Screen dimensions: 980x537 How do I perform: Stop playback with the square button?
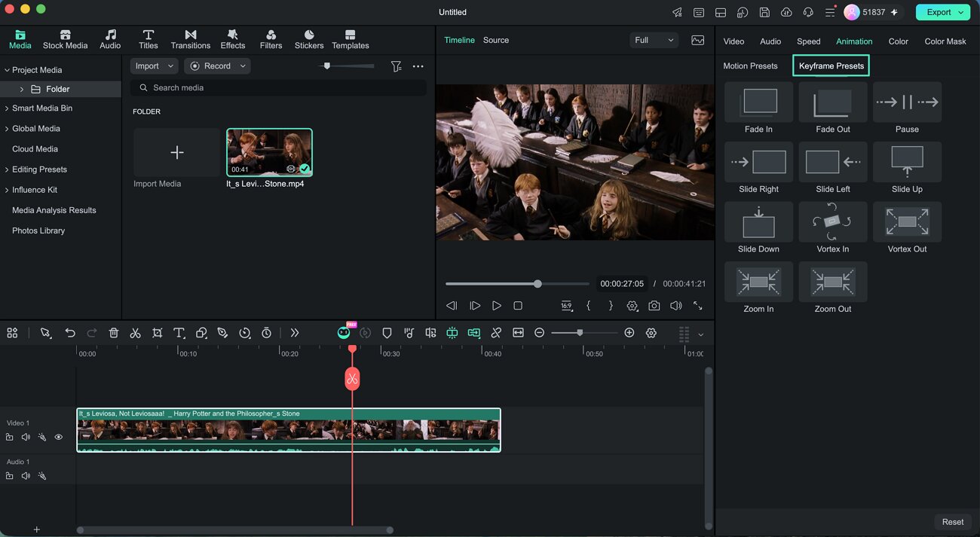tap(518, 306)
